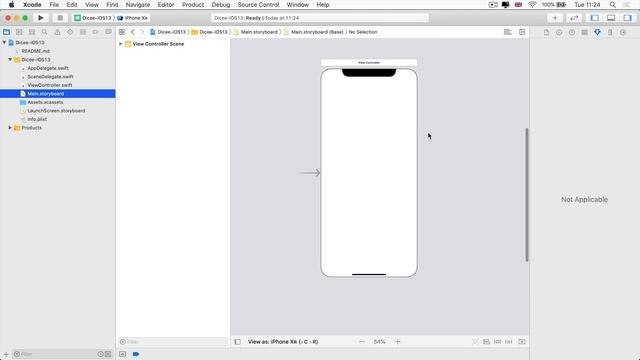This screenshot has width=640, height=360.
Task: Open the Find navigator magnifier icon
Action: [x=44, y=32]
